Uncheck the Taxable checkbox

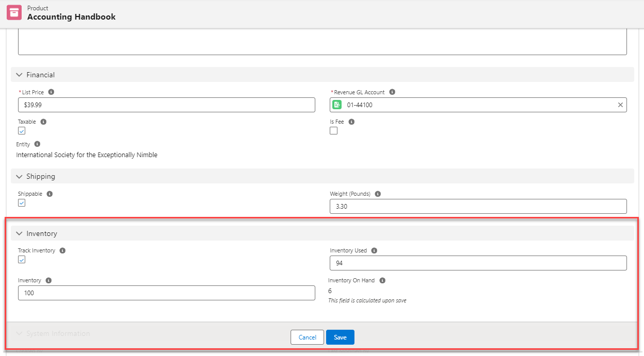click(x=22, y=131)
